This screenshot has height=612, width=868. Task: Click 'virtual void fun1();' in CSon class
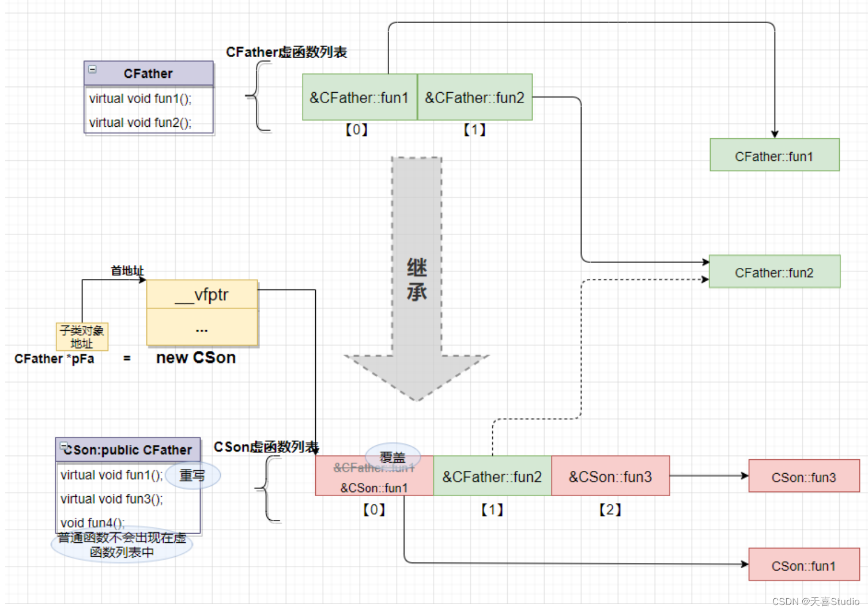112,475
